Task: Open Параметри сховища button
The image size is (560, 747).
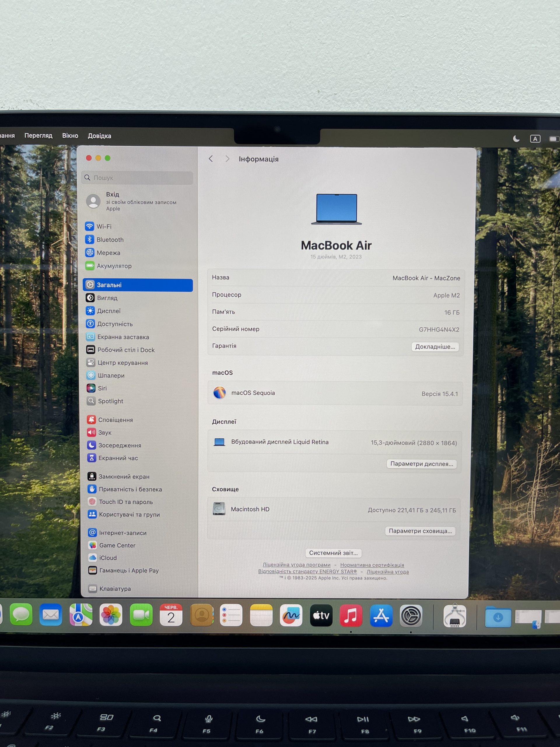Action: coord(420,531)
